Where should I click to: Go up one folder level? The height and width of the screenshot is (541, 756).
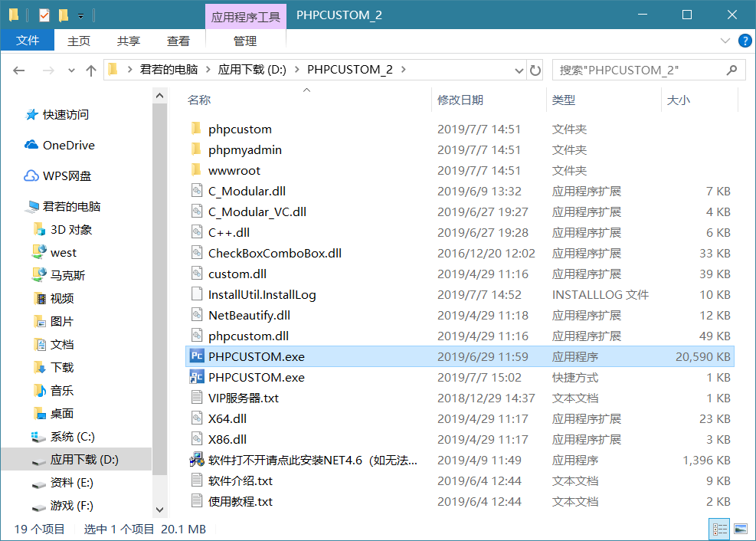tap(90, 70)
